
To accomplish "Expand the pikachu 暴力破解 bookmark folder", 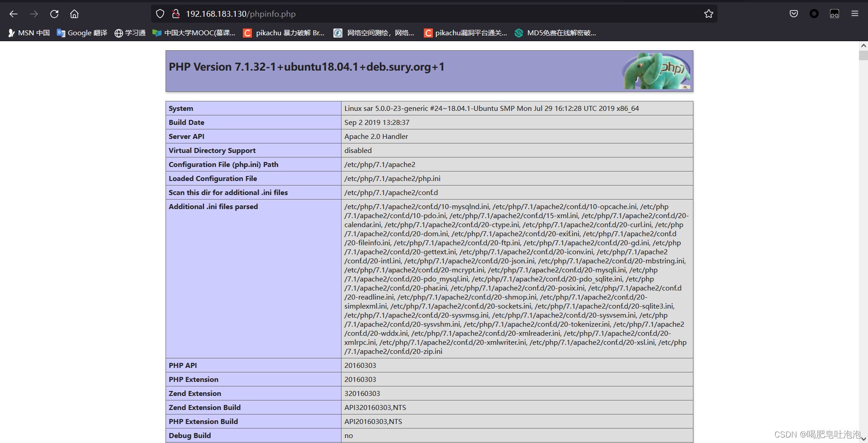I will click(x=284, y=33).
